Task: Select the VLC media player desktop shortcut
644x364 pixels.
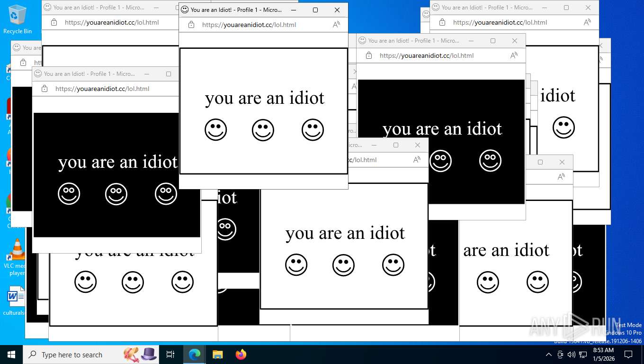Action: click(x=18, y=257)
